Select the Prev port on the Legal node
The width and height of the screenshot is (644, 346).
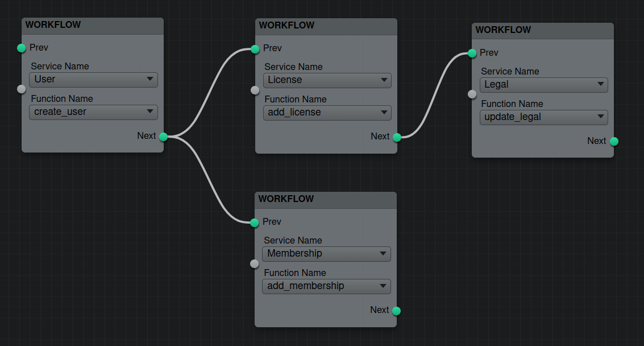click(472, 53)
